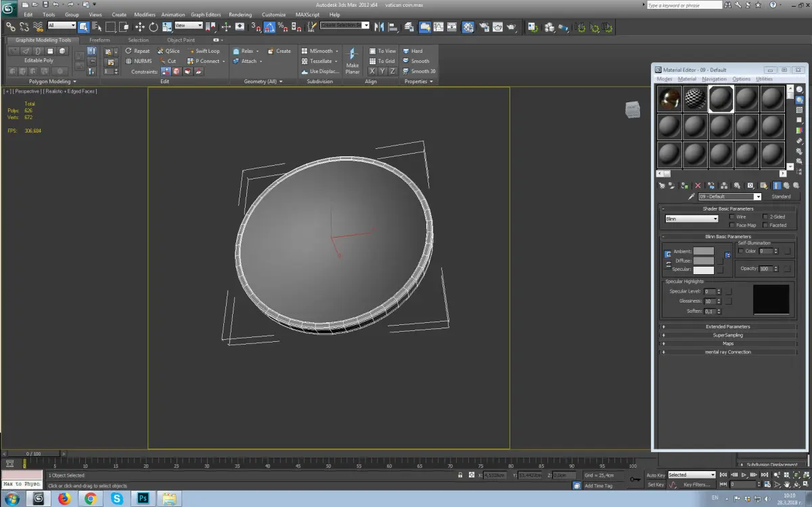Select the Select and Rotate tool

(x=154, y=27)
